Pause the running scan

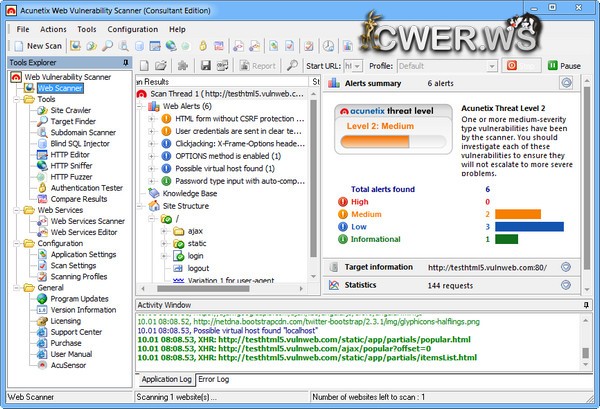pos(564,65)
